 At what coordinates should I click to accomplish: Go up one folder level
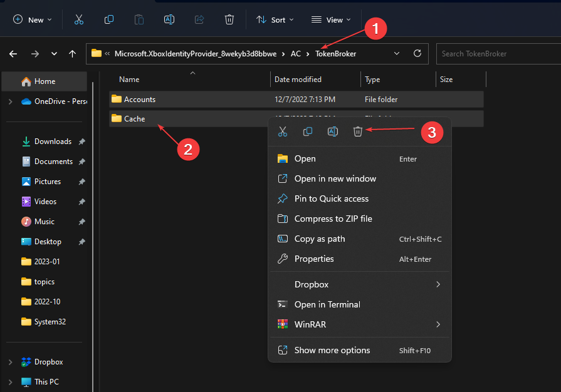click(x=72, y=54)
